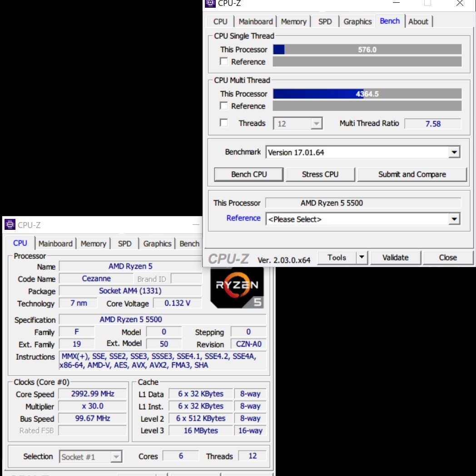Open Graphics tab in lower CPU-Z window
The width and height of the screenshot is (476, 476).
(157, 244)
